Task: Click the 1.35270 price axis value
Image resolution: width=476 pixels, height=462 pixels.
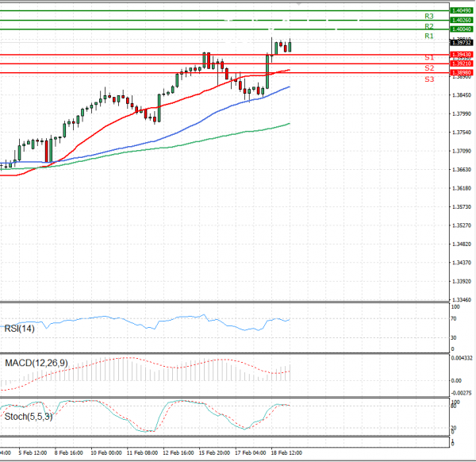Action: click(462, 225)
